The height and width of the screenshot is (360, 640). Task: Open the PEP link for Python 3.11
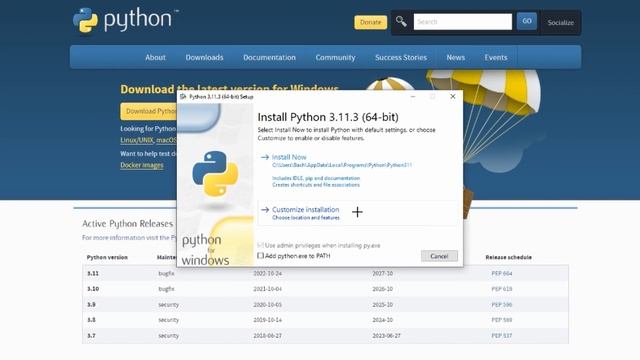(x=502, y=273)
